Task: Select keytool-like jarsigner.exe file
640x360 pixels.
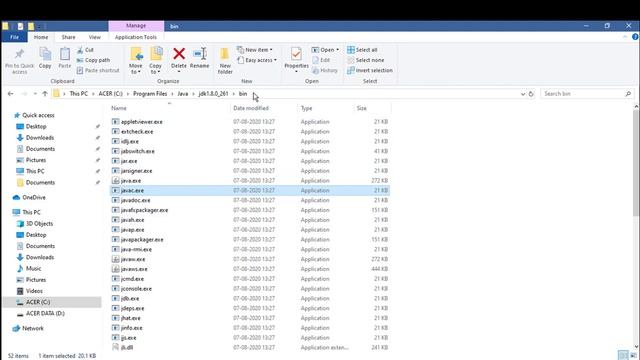Action: coord(250,171)
